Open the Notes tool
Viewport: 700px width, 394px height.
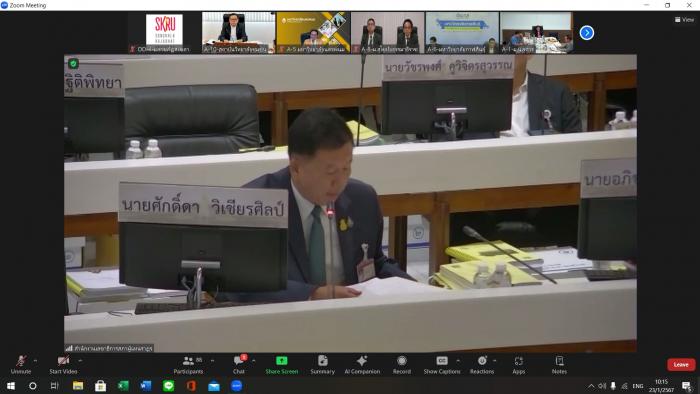point(559,365)
